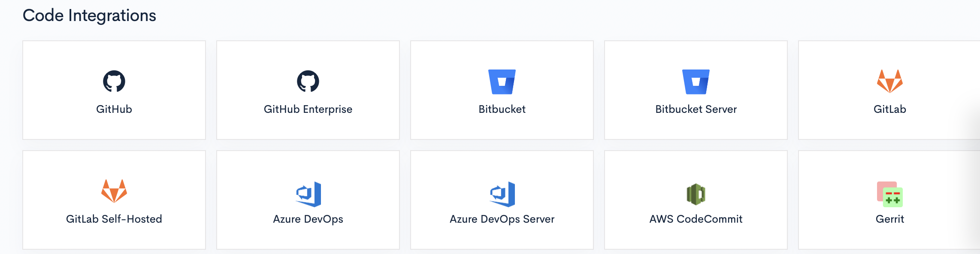The image size is (980, 254).
Task: Click the Azure DevOps logo icon
Action: pos(309,194)
